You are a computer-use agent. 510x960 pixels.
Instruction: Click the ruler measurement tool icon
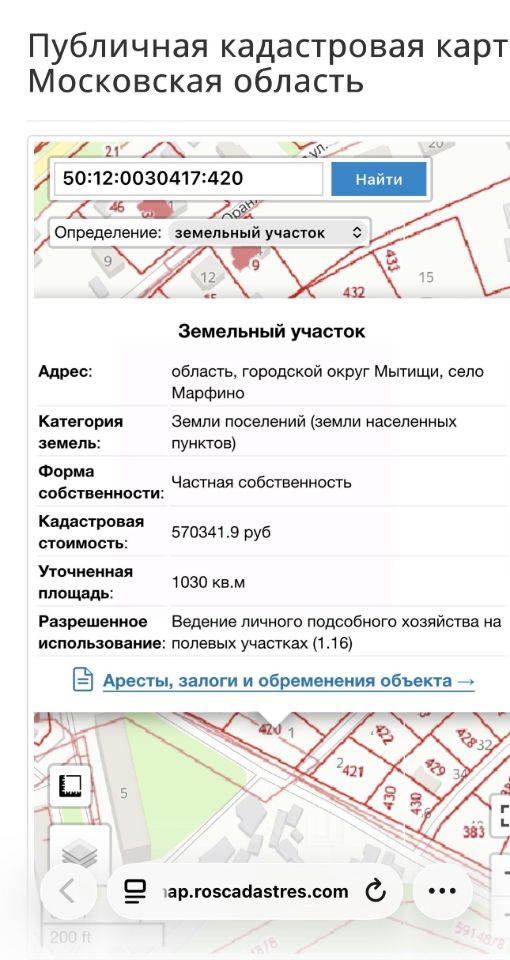(70, 786)
